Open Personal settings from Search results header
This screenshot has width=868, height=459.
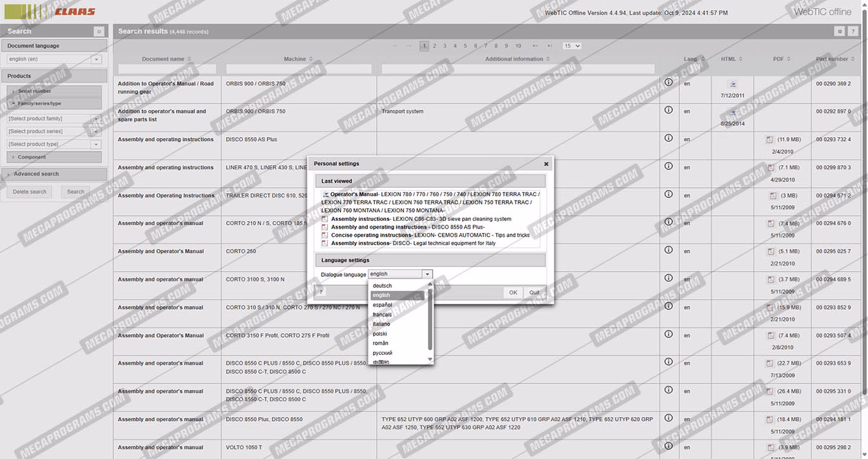pos(839,31)
